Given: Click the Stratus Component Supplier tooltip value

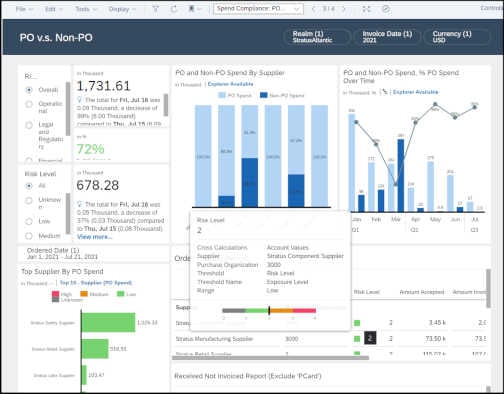Looking at the screenshot, I should coord(305,256).
